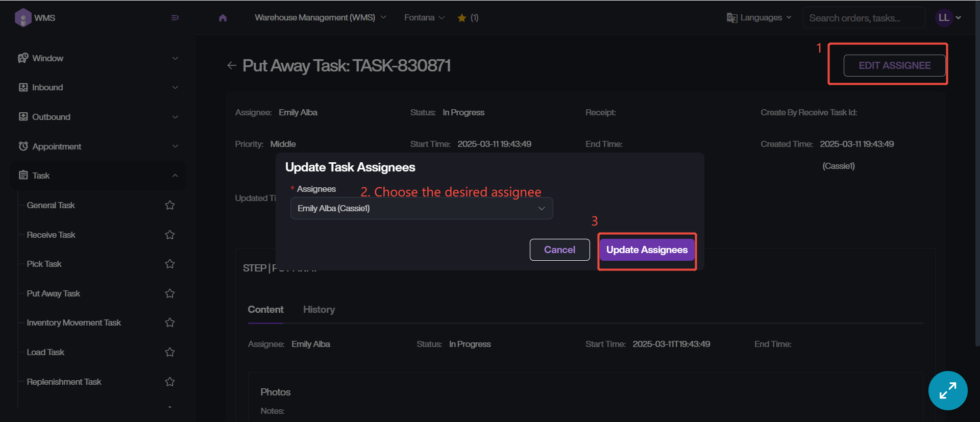This screenshot has width=980, height=422.
Task: Click the Languages translate icon
Action: pos(732,18)
